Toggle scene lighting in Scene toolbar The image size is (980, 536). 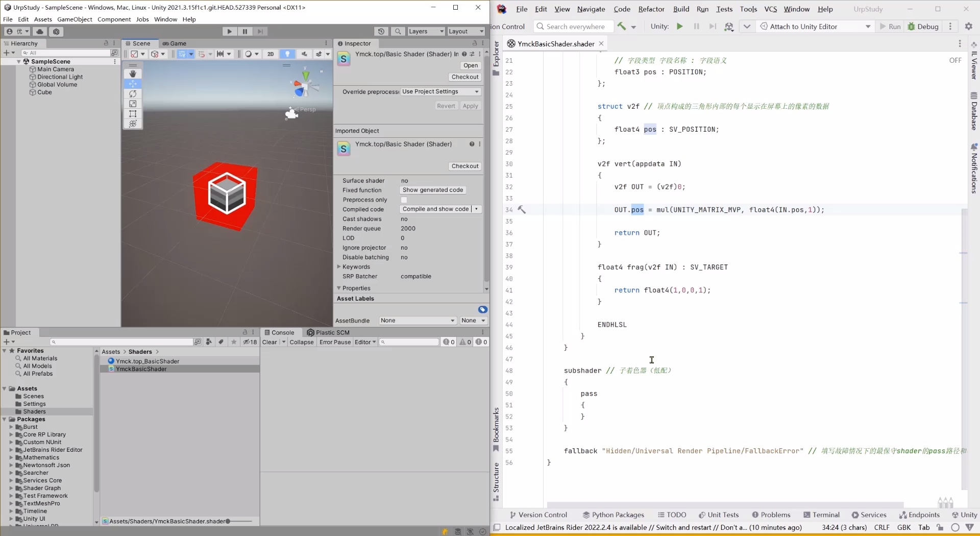tap(287, 54)
